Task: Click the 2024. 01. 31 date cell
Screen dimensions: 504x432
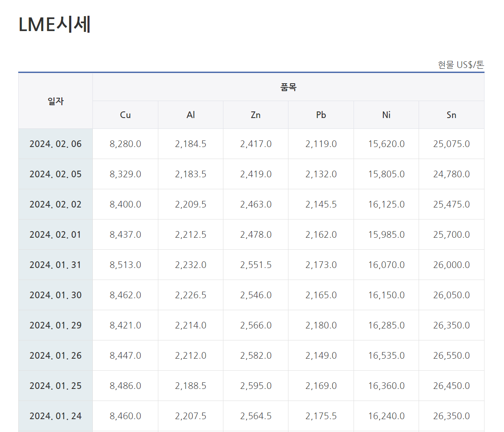Action: pos(56,265)
